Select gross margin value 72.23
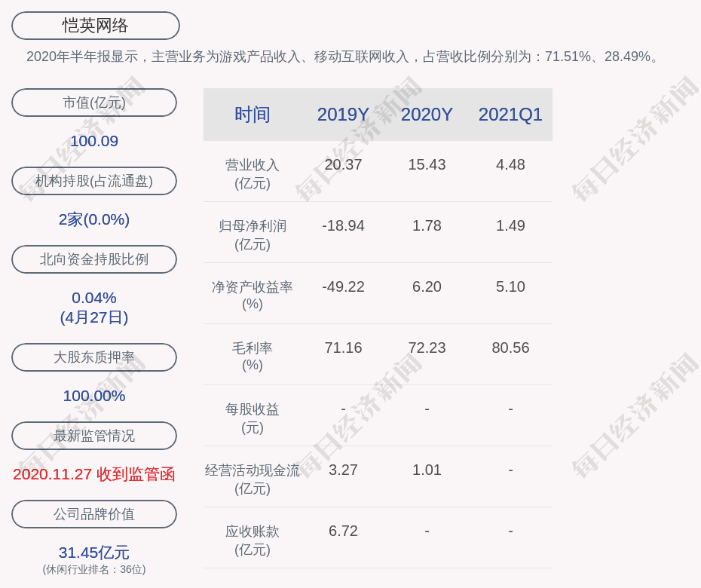This screenshot has width=701, height=588. pos(427,348)
